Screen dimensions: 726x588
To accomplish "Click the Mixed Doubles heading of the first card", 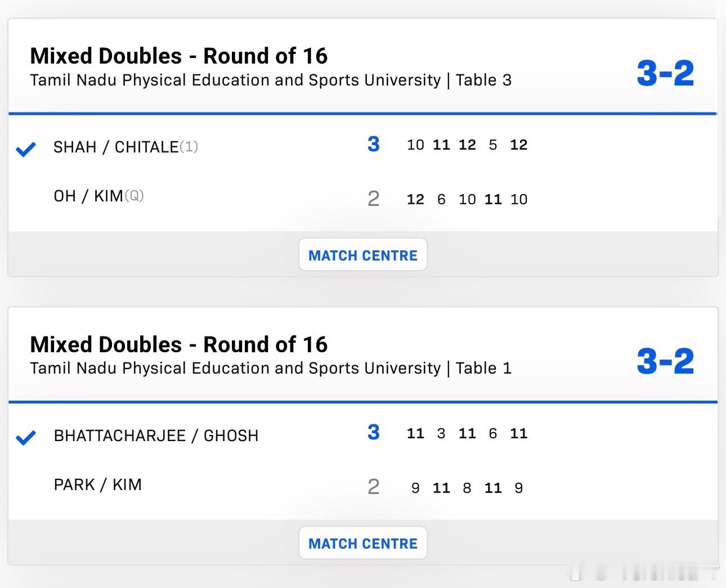I will (178, 56).
